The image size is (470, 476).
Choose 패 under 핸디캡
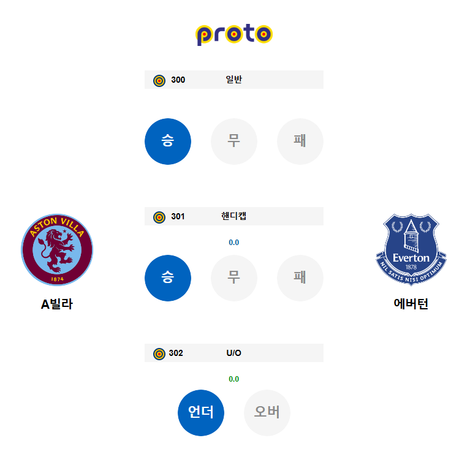coord(300,278)
